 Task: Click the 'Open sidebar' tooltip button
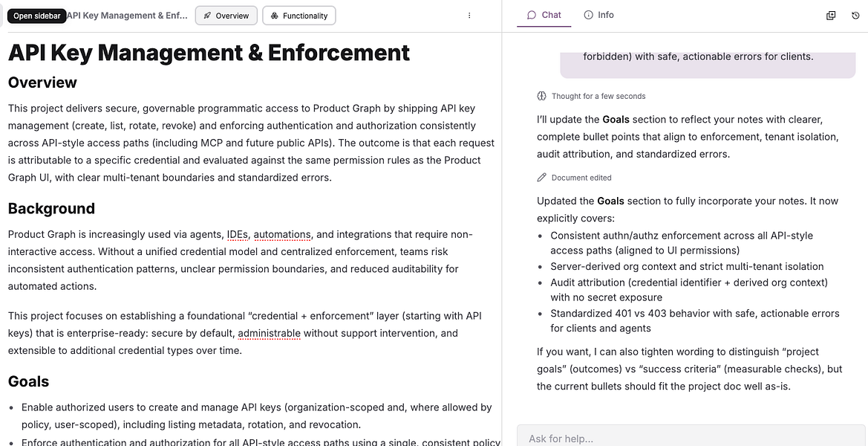(x=36, y=16)
